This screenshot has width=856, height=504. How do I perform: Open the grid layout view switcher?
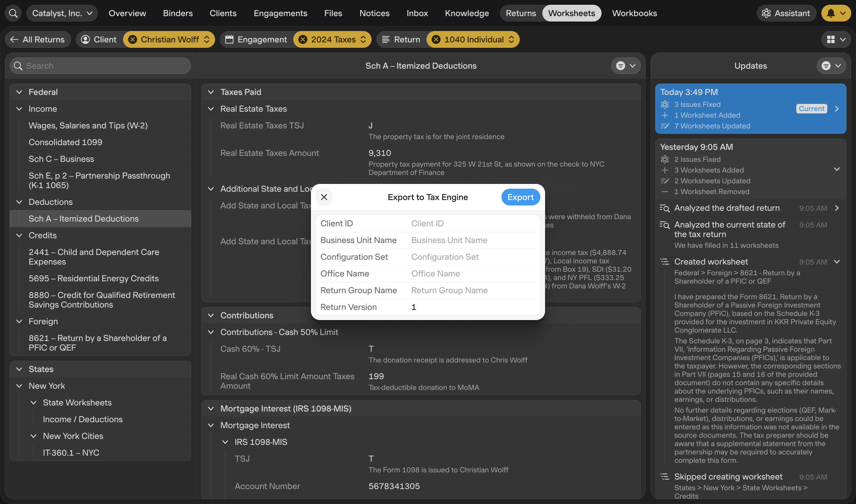(x=836, y=39)
